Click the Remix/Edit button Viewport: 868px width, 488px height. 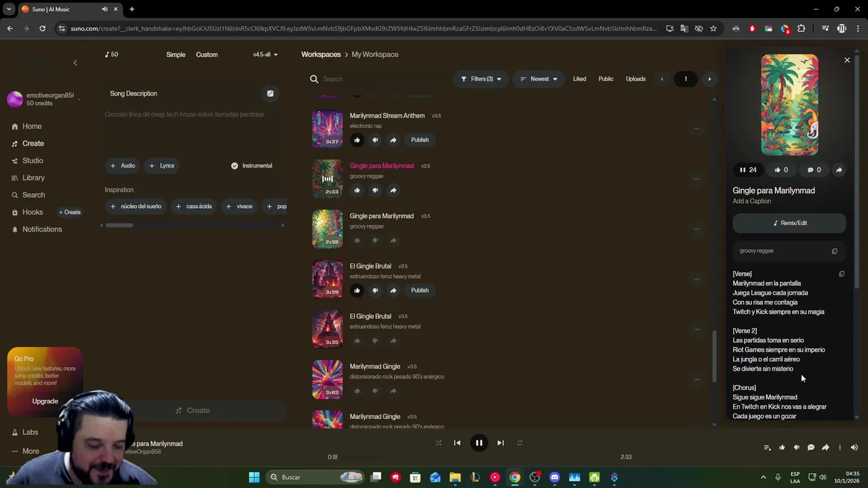[789, 223]
